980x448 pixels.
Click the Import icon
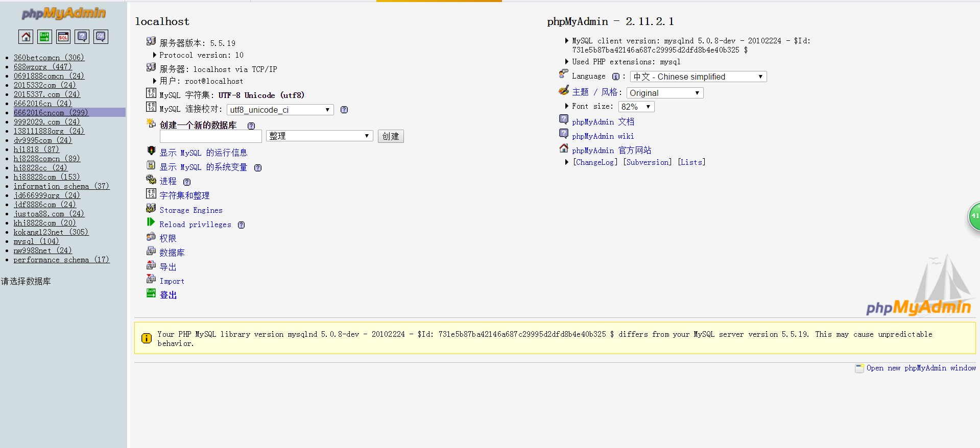(151, 279)
